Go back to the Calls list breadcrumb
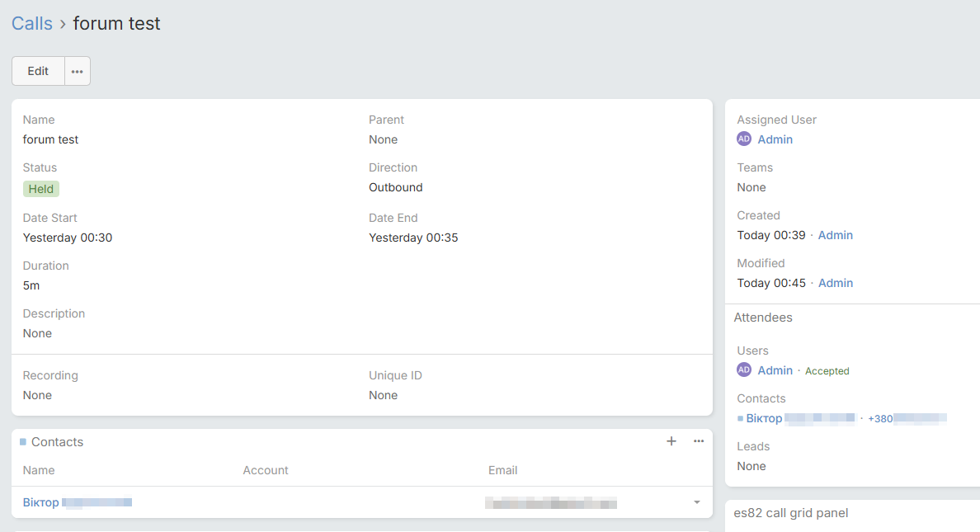 coord(32,24)
